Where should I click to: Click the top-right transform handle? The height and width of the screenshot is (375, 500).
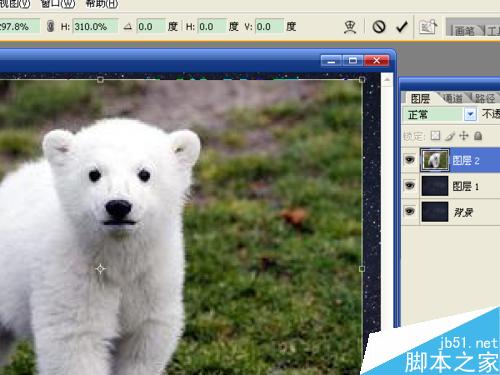click(x=362, y=80)
